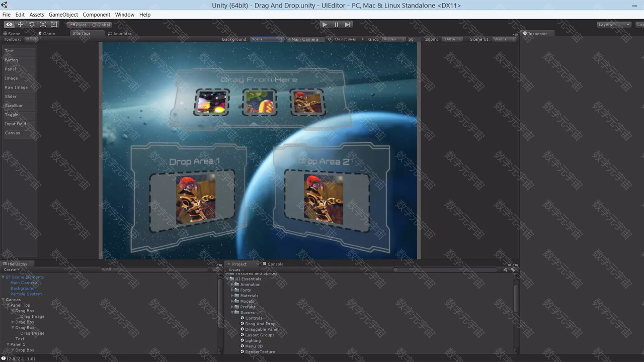Screen dimensions: 644x362
Task: Open the Grid Hidden dropdown
Action: (x=393, y=39)
